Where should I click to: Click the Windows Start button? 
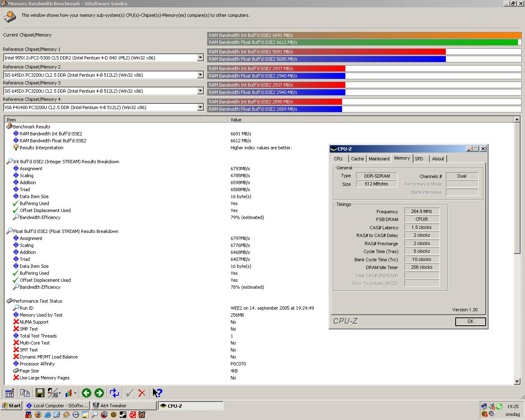coord(11,406)
